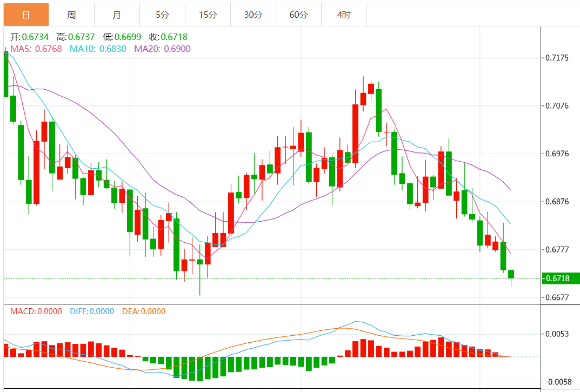The image size is (580, 392).
Task: Click the MA20: 0.6900 indicator label
Action: coord(162,49)
